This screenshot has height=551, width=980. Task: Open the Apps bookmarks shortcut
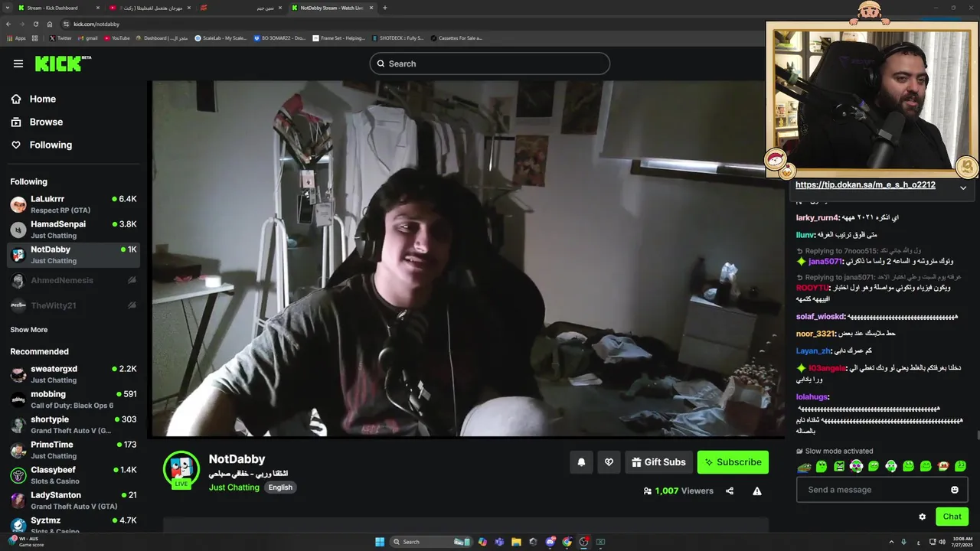[16, 37]
